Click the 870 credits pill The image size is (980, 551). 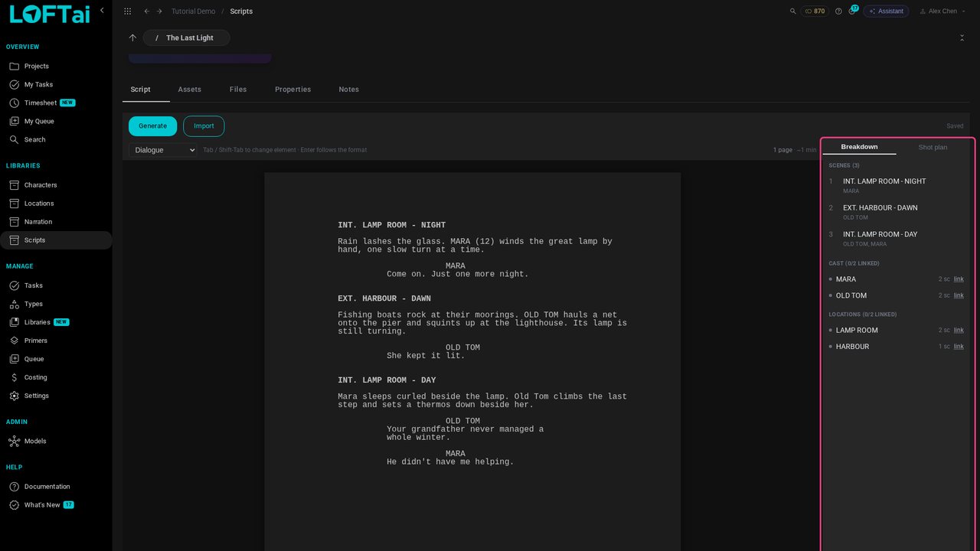[x=815, y=11]
